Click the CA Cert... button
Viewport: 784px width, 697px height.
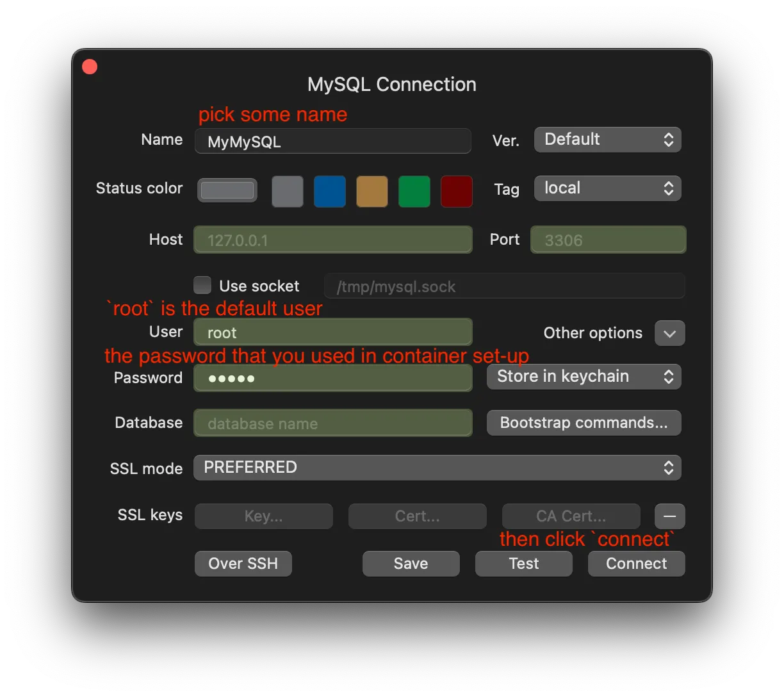coord(571,516)
